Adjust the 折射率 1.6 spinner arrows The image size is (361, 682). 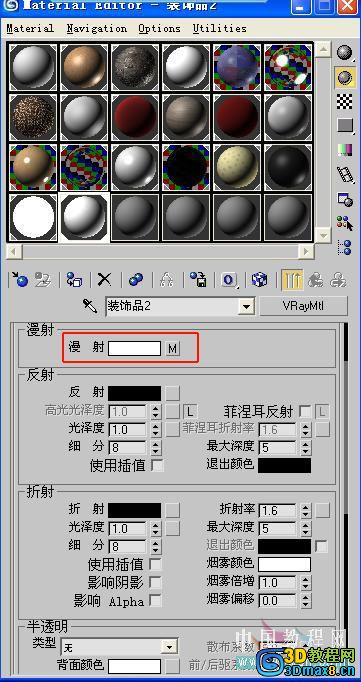(x=306, y=510)
